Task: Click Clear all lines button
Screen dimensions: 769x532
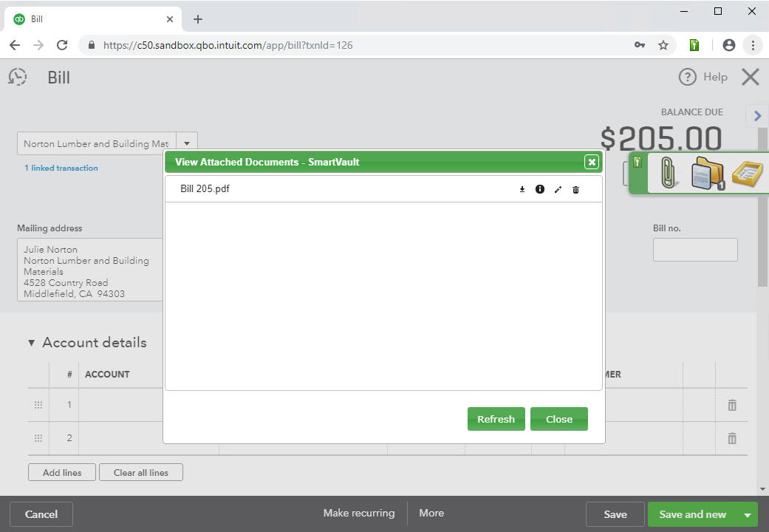Action: [141, 473]
